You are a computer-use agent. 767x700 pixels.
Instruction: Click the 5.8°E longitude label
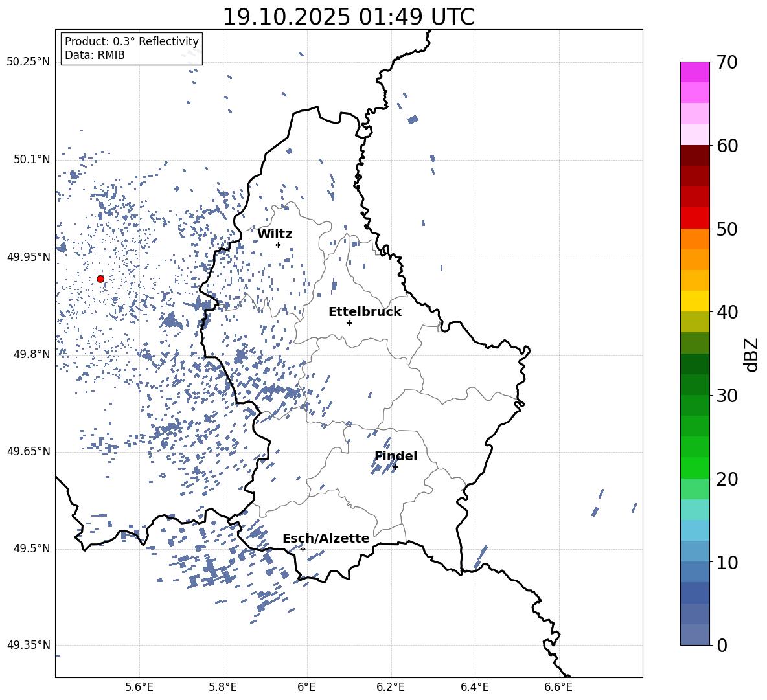pos(223,687)
